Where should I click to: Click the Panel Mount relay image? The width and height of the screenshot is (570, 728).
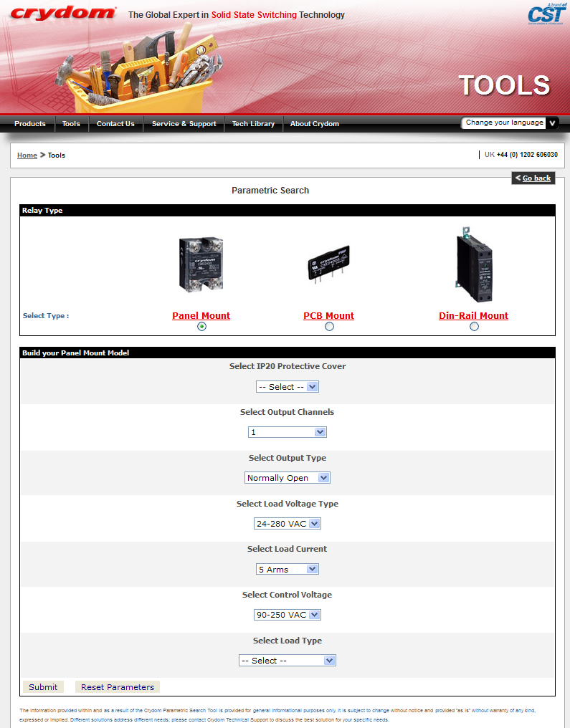(201, 264)
